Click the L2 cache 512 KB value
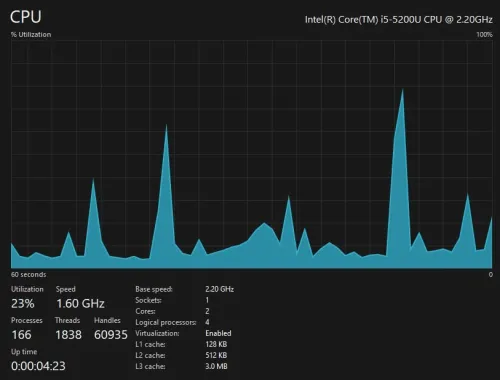Screen dimensions: 500x380 (216, 355)
